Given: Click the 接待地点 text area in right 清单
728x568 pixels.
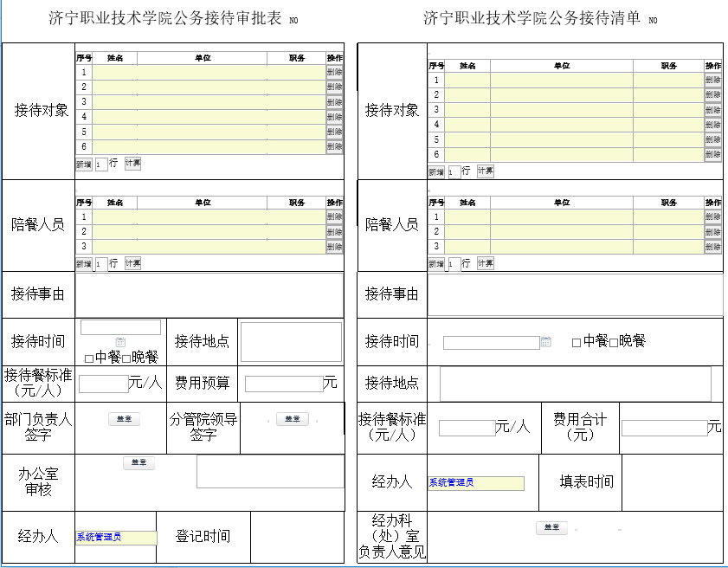Looking at the screenshot, I should tap(575, 384).
